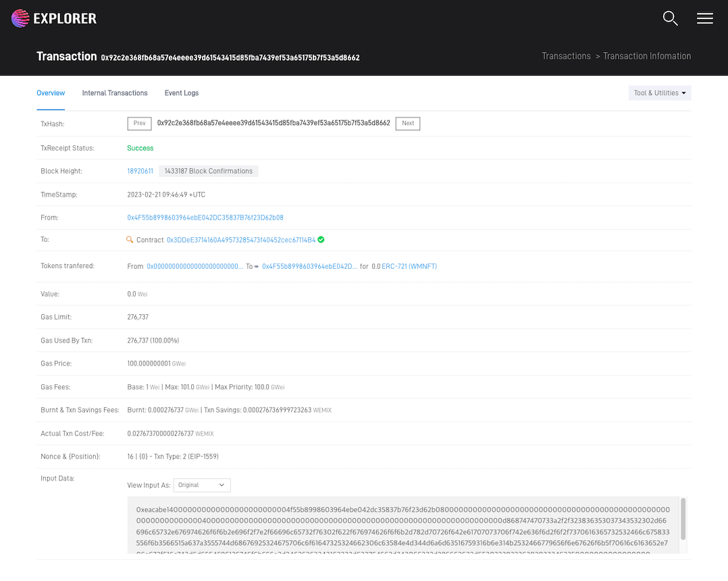The height and width of the screenshot is (581, 728).
Task: Switch to the Internal Transactions tab
Action: click(x=115, y=93)
